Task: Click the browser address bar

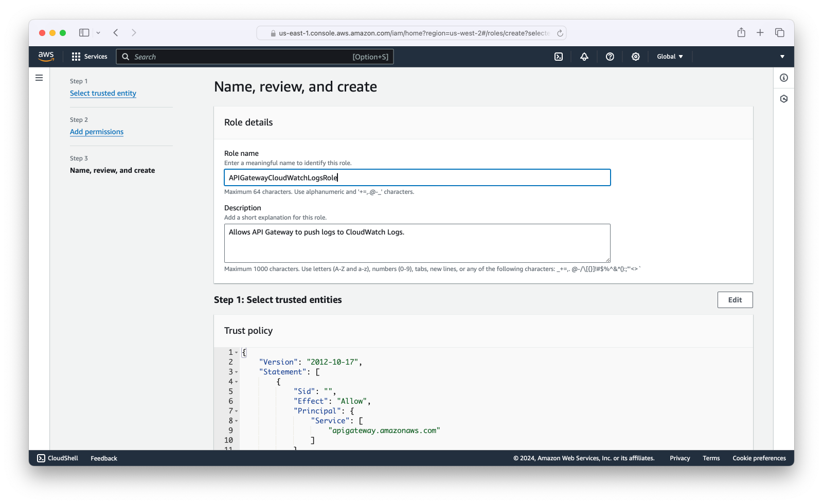Action: coord(411,33)
